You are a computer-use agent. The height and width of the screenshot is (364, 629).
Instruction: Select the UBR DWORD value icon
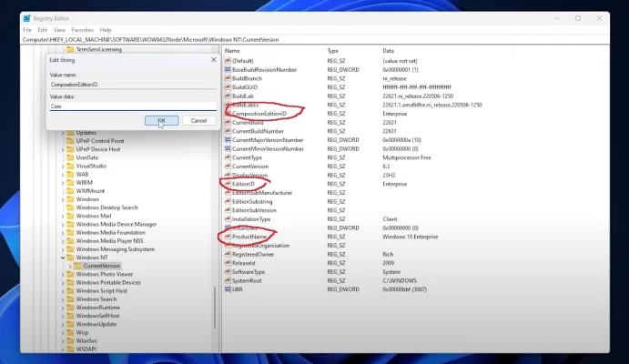tap(227, 288)
